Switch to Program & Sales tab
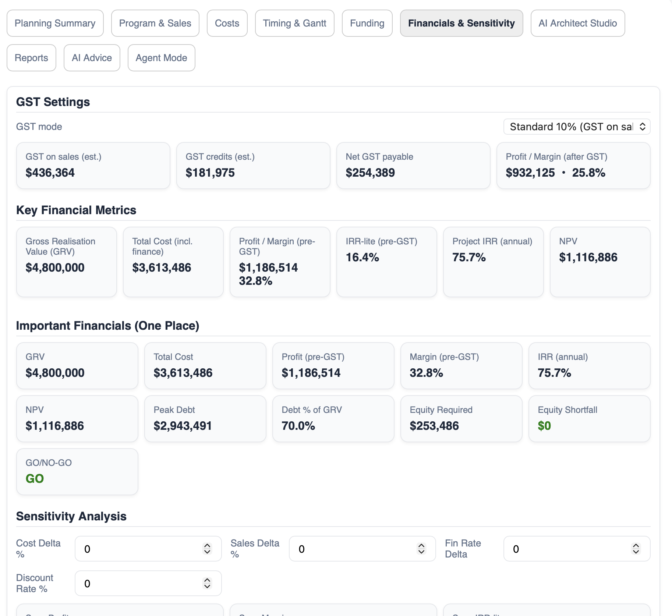Viewport: 672px width, 616px height. [x=155, y=23]
